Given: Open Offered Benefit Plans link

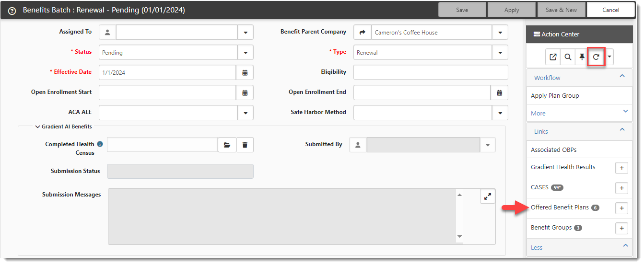Looking at the screenshot, I should [x=560, y=207].
